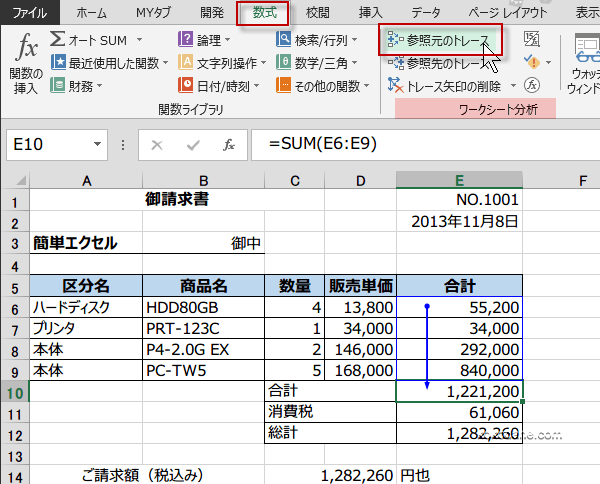This screenshot has height=484, width=600.
Task: Click the formula bar insert function fx
Action: 229,145
